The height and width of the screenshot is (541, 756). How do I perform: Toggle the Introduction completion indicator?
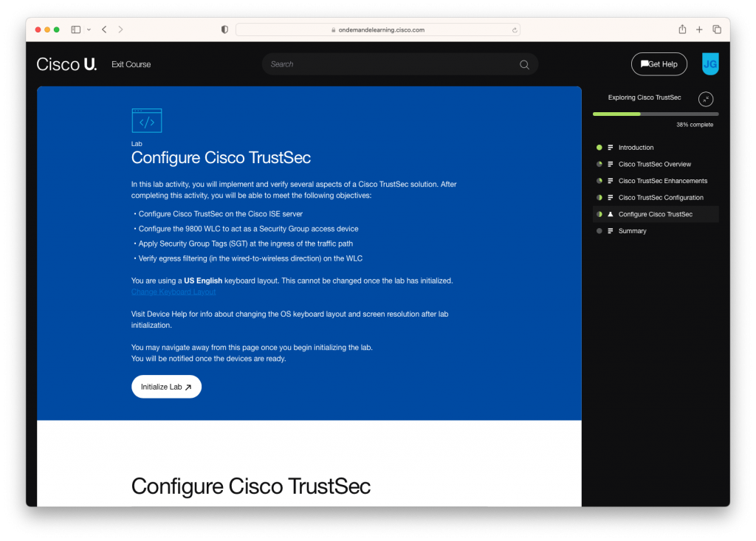pos(599,147)
